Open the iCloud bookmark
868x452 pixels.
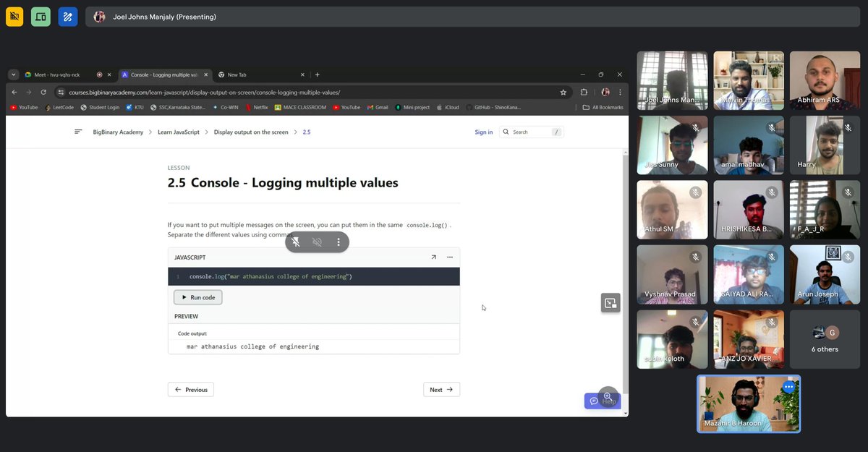tap(448, 107)
